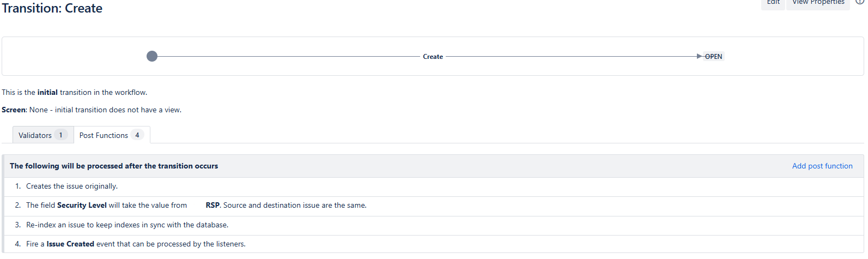Click the 'initial transition in the workflow' sentence
This screenshot has height=259, width=868.
(75, 92)
